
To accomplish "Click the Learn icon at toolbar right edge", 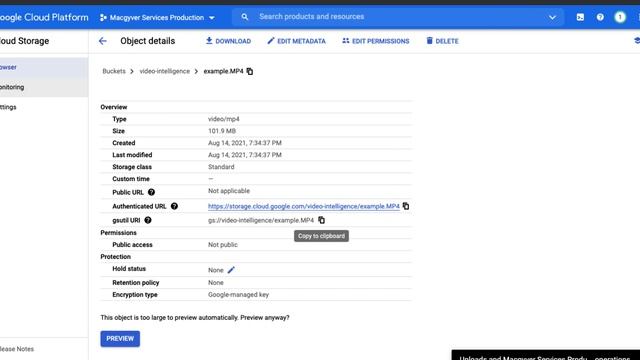I will pyautogui.click(x=636, y=40).
